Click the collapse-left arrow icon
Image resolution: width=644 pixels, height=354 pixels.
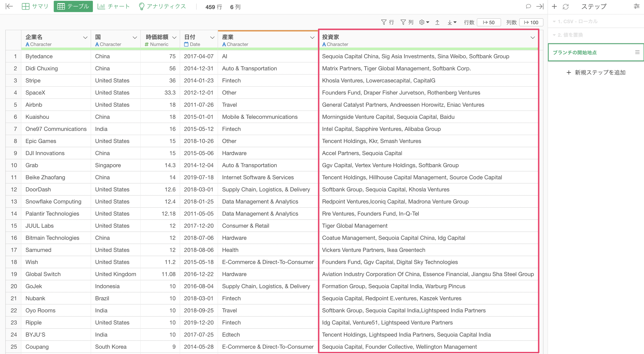pyautogui.click(x=9, y=6)
